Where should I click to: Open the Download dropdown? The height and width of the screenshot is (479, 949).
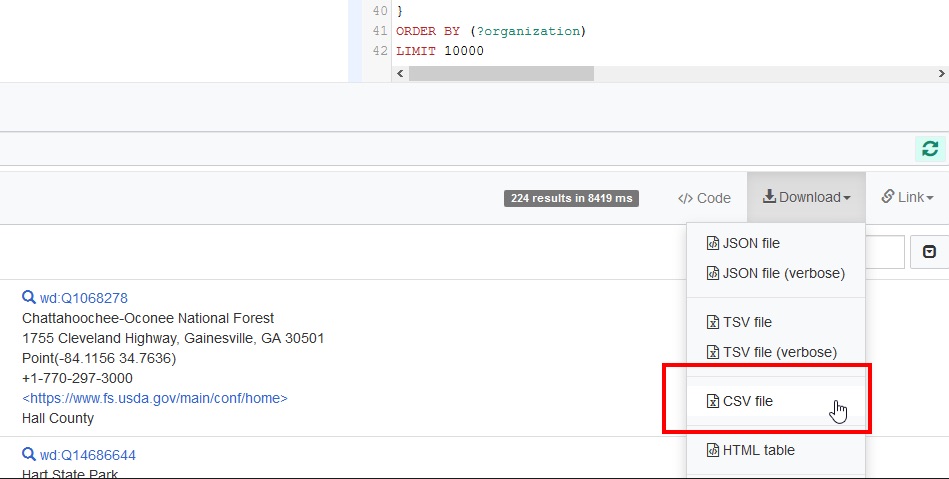click(x=806, y=197)
